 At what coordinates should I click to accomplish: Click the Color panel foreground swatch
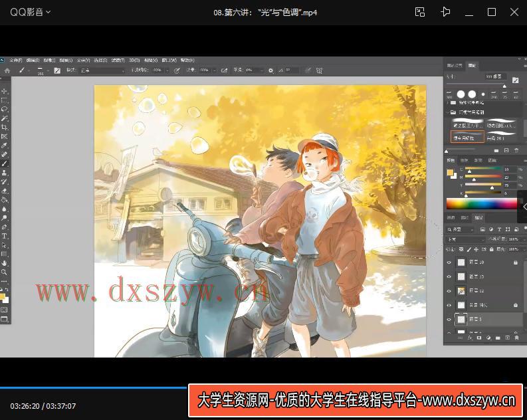click(x=450, y=172)
